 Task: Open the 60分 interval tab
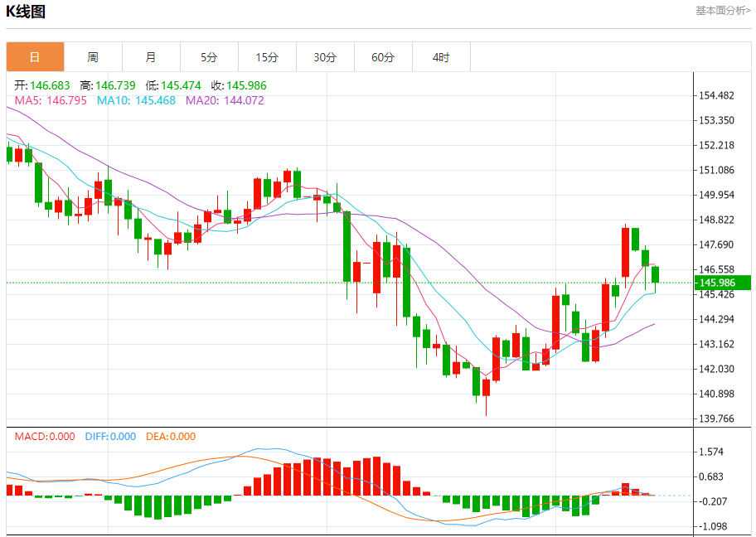coord(383,57)
